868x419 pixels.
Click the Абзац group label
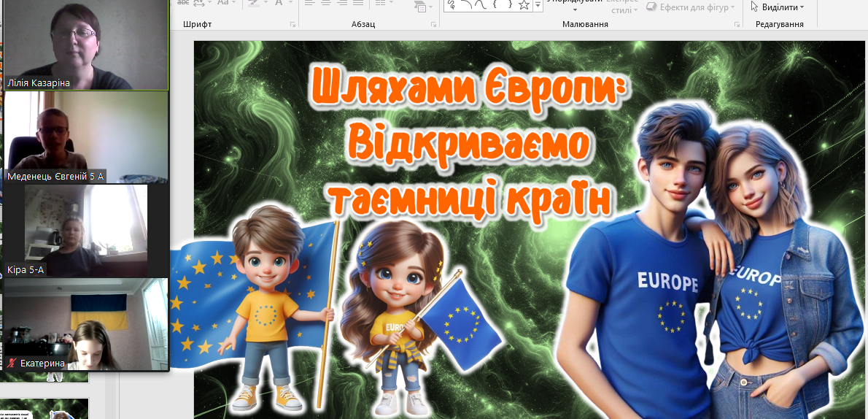[363, 24]
